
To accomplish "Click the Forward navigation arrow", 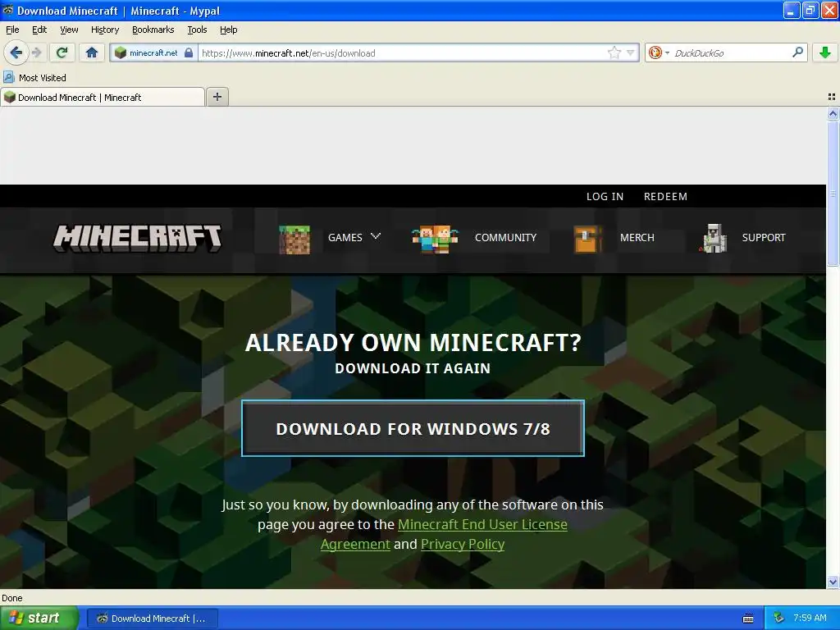I will [x=36, y=52].
